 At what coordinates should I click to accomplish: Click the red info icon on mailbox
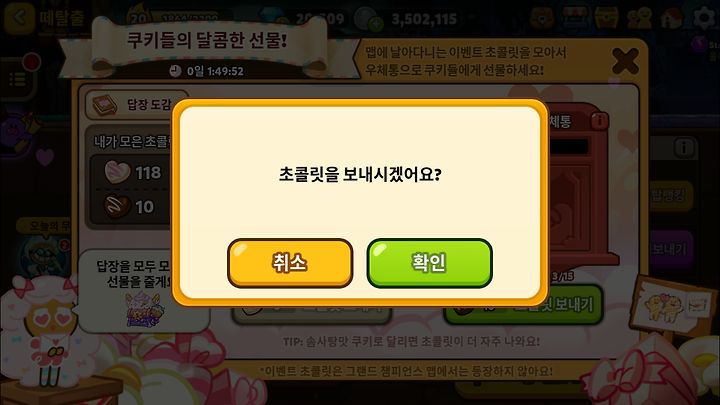click(599, 121)
